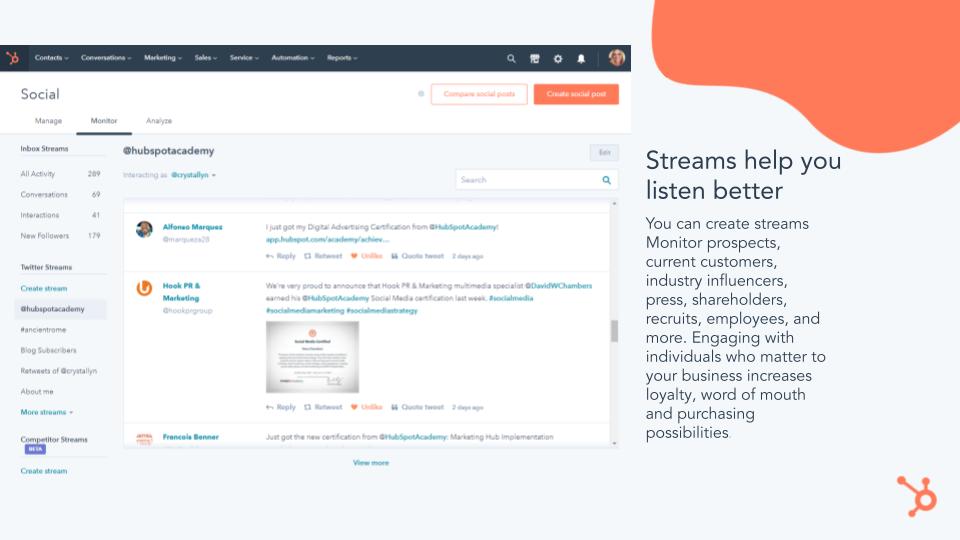The image size is (960, 540).
Task: Reply to Hook PR & Marketing's tweet
Action: click(281, 407)
